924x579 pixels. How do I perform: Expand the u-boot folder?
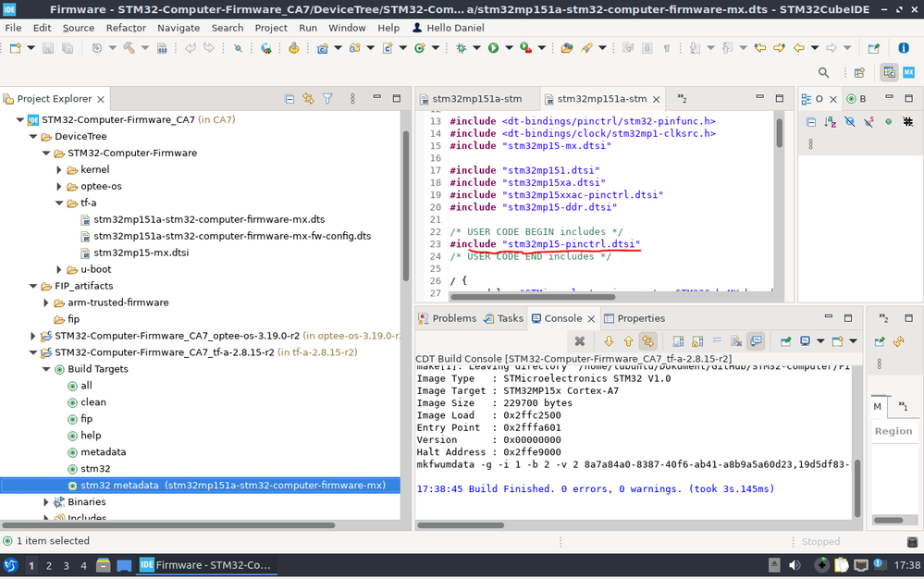coord(59,269)
